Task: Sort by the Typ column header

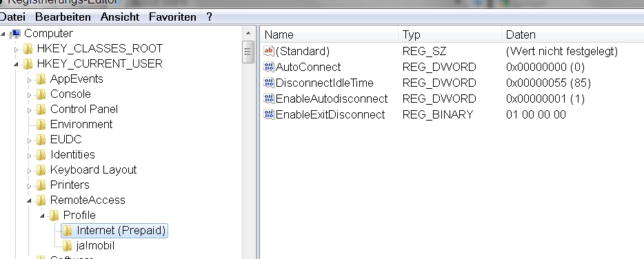Action: 450,34
